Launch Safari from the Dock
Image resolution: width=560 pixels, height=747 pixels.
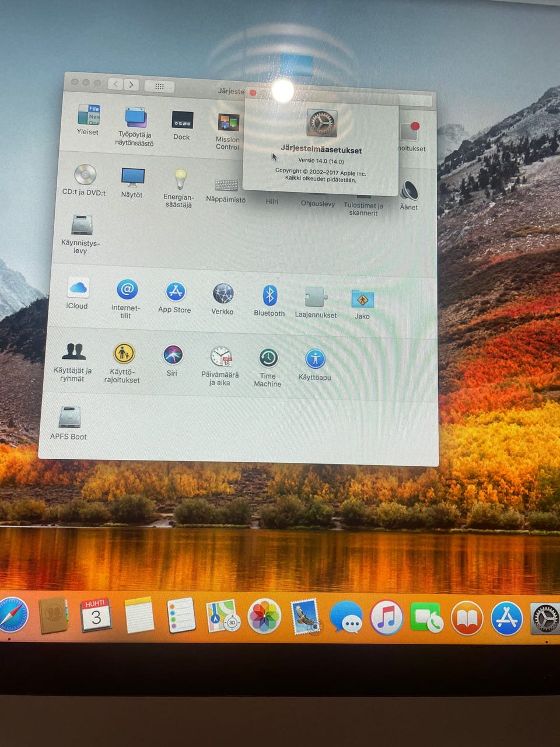coord(12,615)
